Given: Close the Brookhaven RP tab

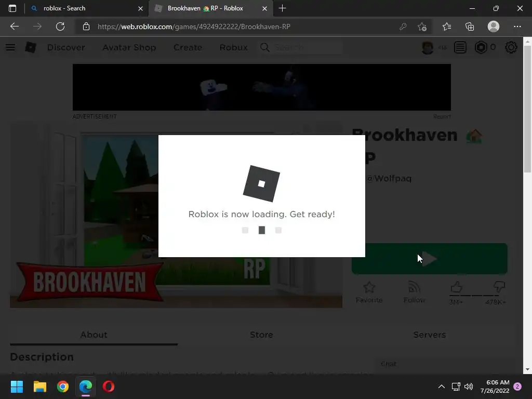Looking at the screenshot, I should tap(264, 8).
